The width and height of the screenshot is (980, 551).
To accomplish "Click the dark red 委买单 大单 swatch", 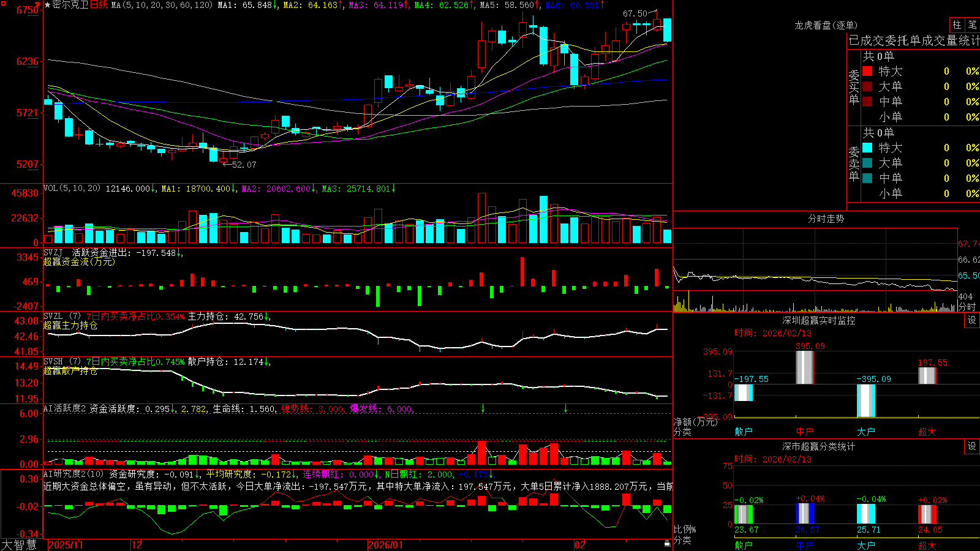I will point(867,86).
